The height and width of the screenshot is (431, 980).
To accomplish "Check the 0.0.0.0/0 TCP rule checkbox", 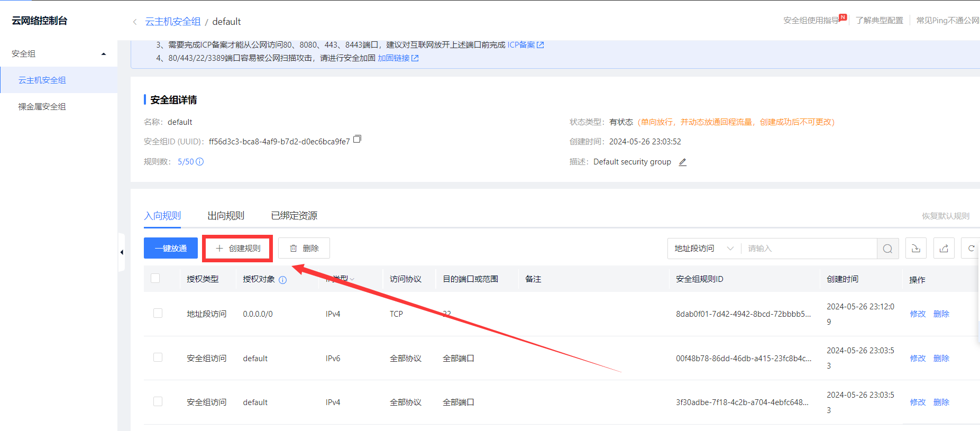I will point(158,313).
